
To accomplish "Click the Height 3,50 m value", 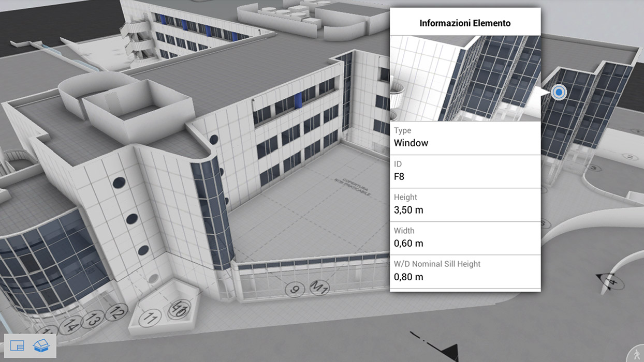I will point(409,210).
